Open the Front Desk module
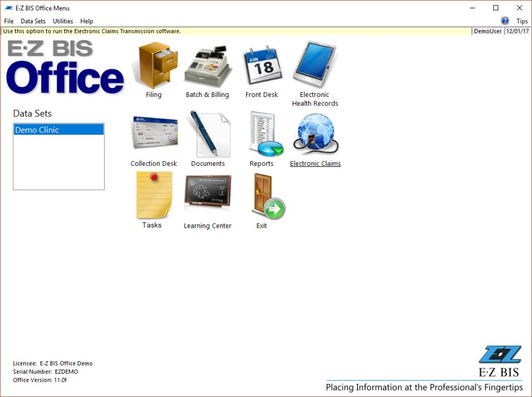The height and width of the screenshot is (397, 532). (262, 65)
